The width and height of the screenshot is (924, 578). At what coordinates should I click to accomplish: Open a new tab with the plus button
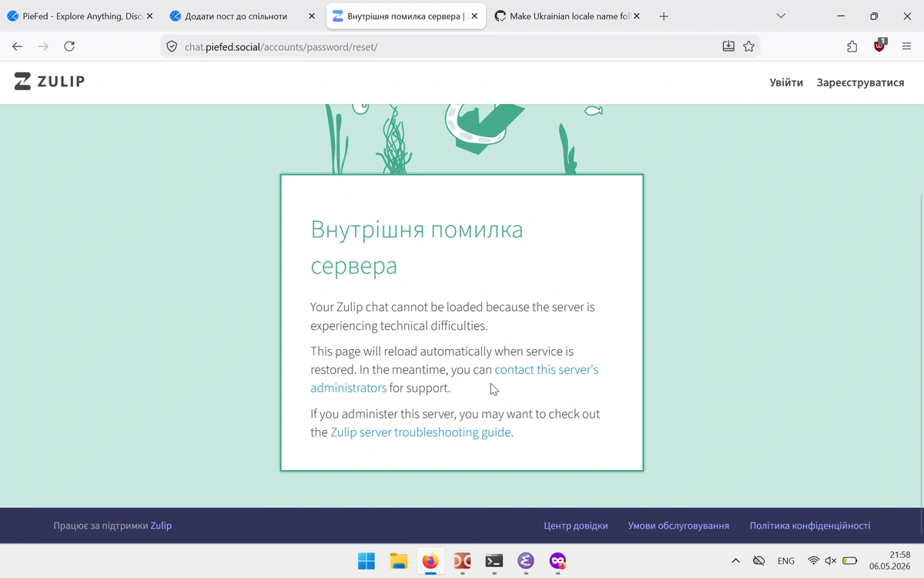click(664, 16)
